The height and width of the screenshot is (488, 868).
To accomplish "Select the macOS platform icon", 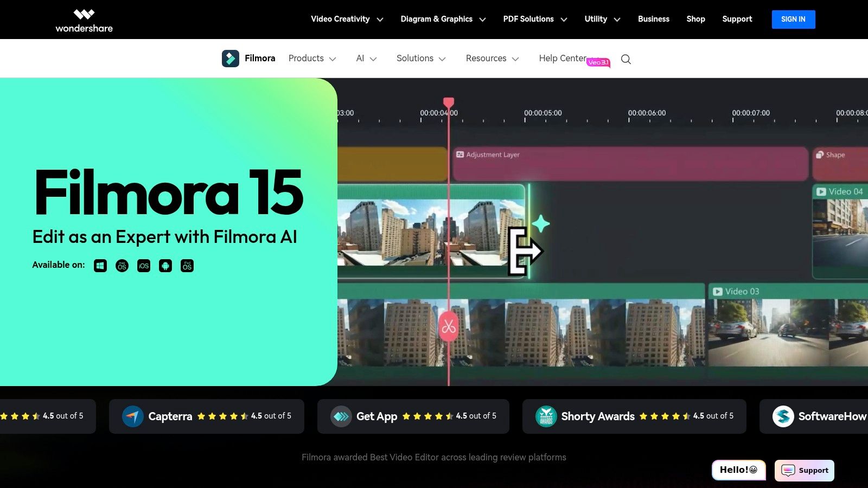I will coord(122,265).
